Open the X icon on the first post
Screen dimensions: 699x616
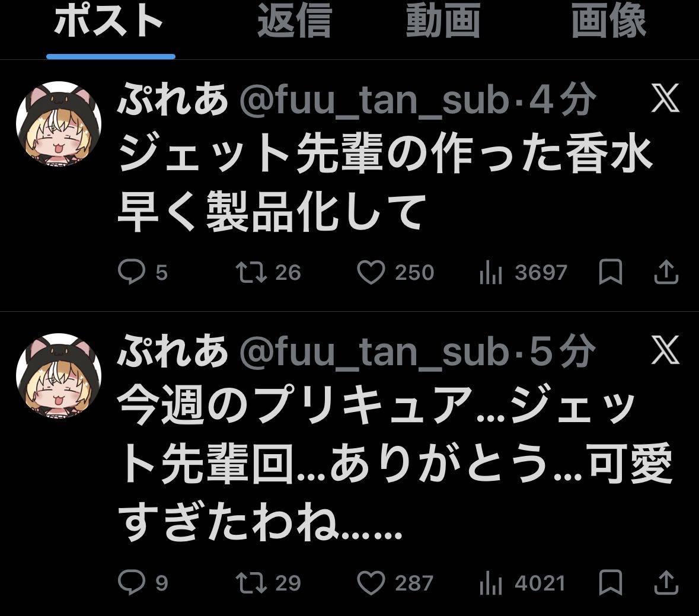[x=665, y=98]
